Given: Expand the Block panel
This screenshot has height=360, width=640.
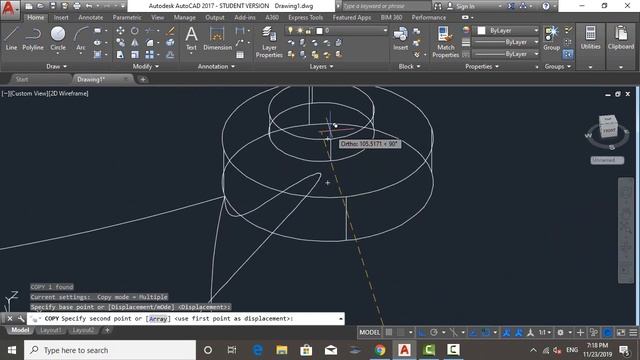Looking at the screenshot, I should click(x=409, y=66).
